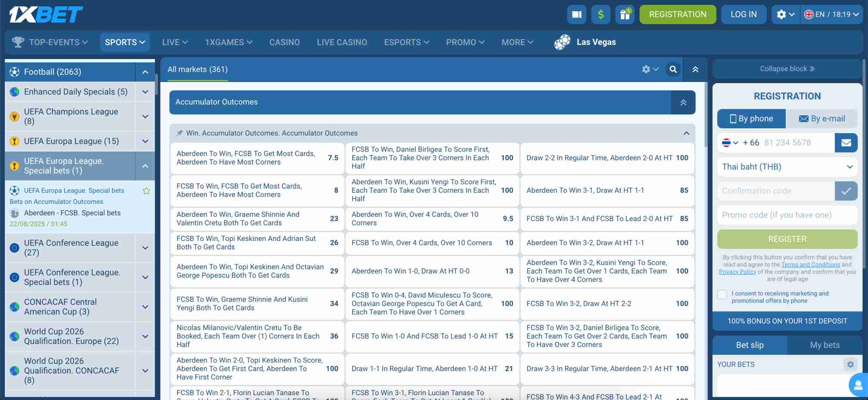Expand UEFA Conference League (27) section
The height and width of the screenshot is (400, 868).
point(145,248)
